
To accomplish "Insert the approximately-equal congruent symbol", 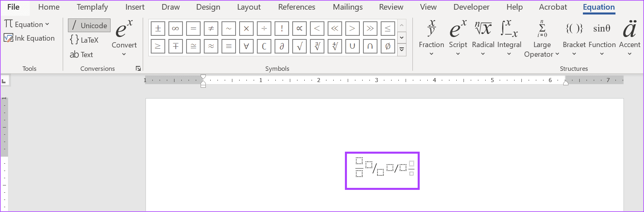I will pos(193,46).
